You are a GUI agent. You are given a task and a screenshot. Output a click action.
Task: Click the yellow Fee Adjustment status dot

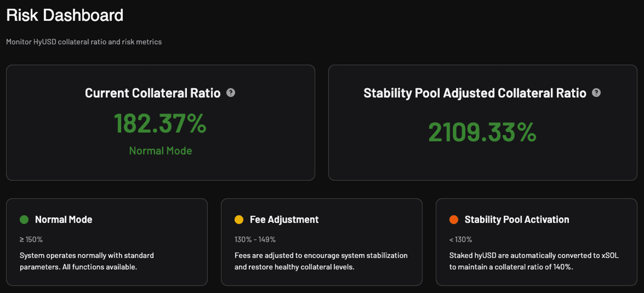tap(239, 219)
